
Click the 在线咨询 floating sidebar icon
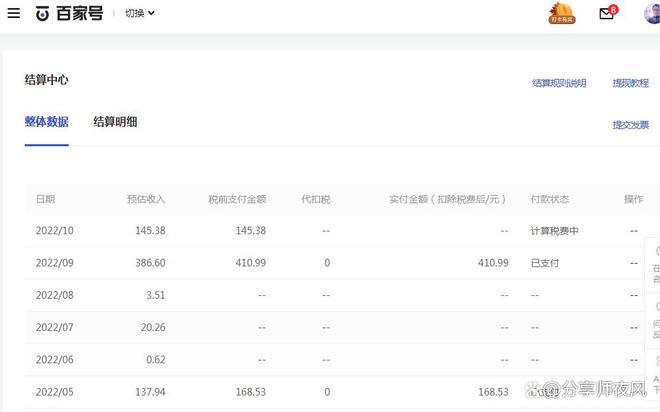coord(656,260)
